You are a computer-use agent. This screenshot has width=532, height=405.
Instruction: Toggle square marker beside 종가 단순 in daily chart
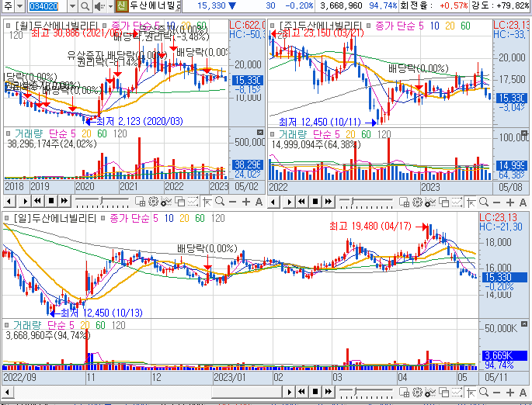point(103,218)
